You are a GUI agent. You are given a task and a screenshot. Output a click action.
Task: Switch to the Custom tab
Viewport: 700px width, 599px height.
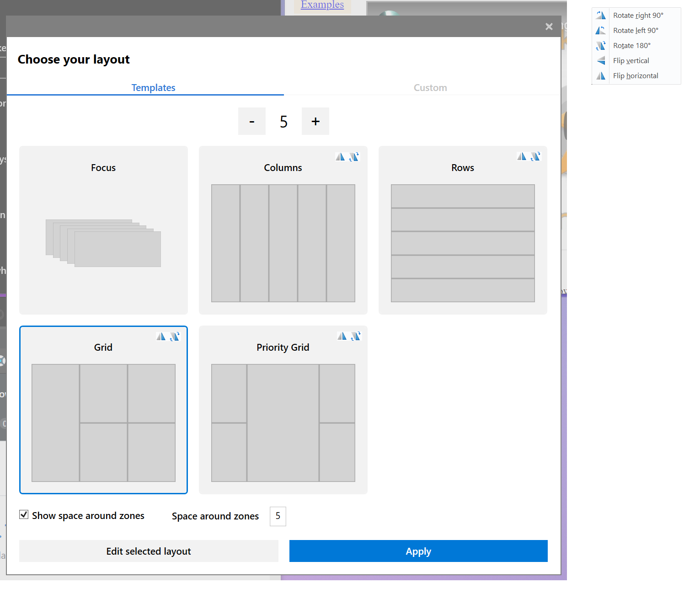click(x=430, y=87)
